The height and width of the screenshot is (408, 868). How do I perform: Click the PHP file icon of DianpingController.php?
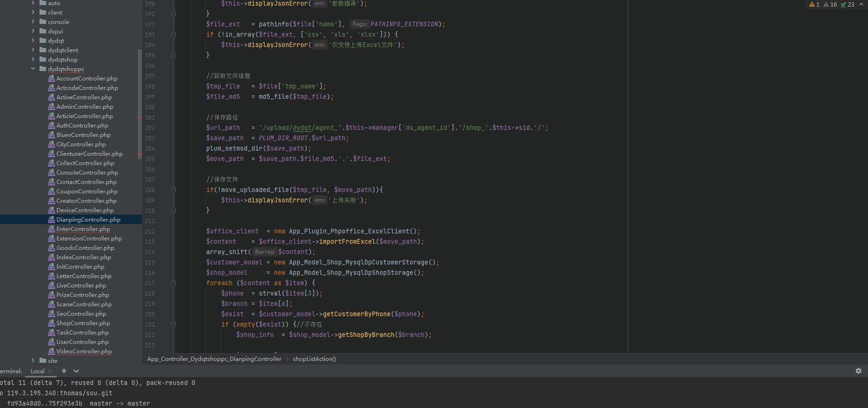pyautogui.click(x=51, y=220)
